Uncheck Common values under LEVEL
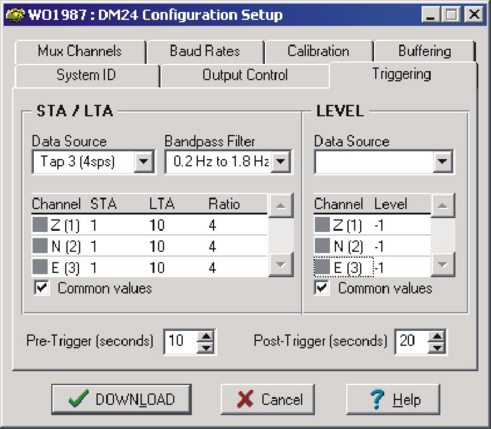Screen dimensions: 491x429 (x=322, y=288)
